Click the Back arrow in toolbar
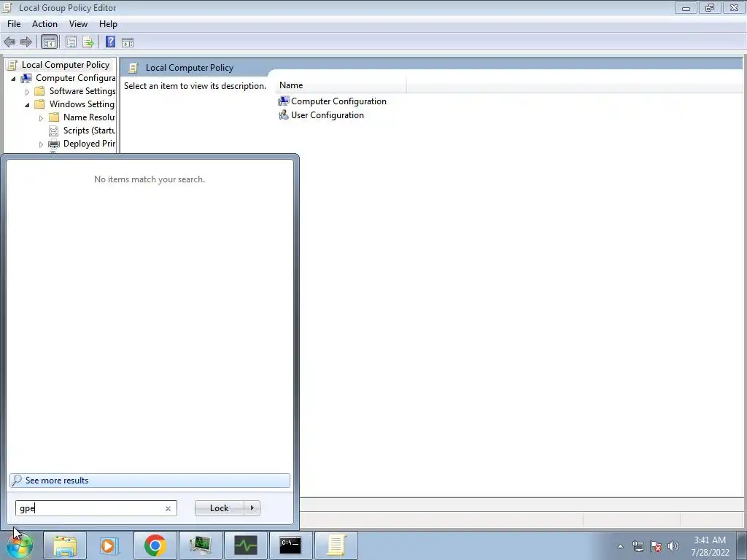 click(x=9, y=42)
